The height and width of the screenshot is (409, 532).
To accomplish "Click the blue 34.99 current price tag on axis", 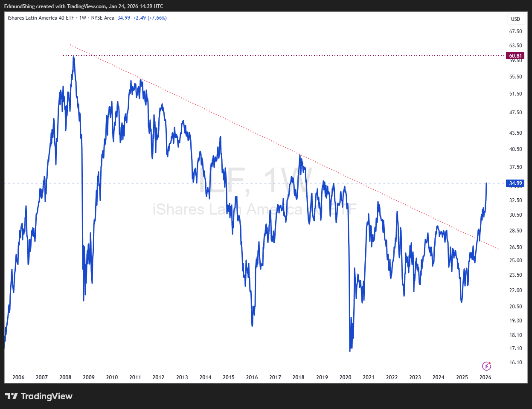I will point(515,183).
